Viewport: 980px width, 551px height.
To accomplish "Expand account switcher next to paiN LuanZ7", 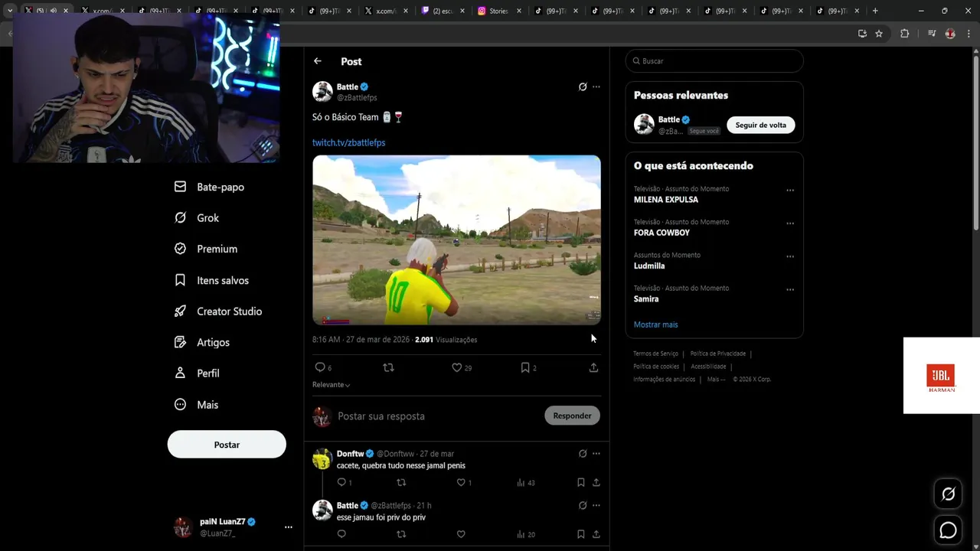I will coord(289,527).
